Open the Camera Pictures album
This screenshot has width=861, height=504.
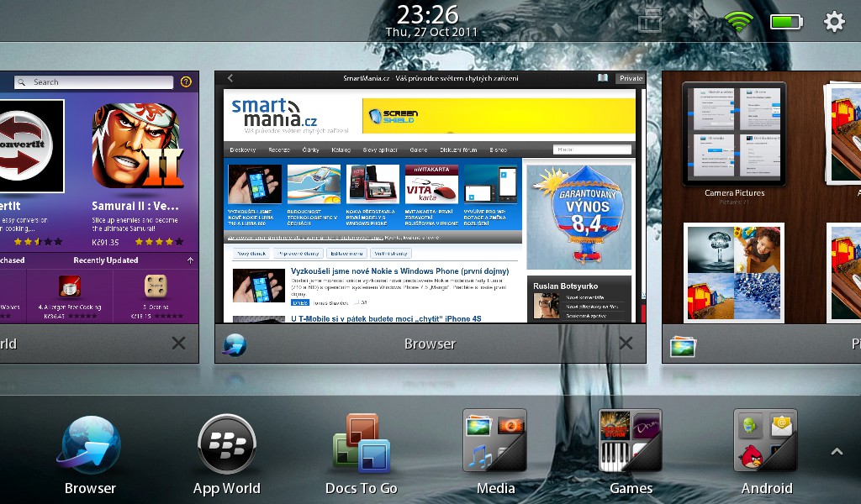point(734,143)
